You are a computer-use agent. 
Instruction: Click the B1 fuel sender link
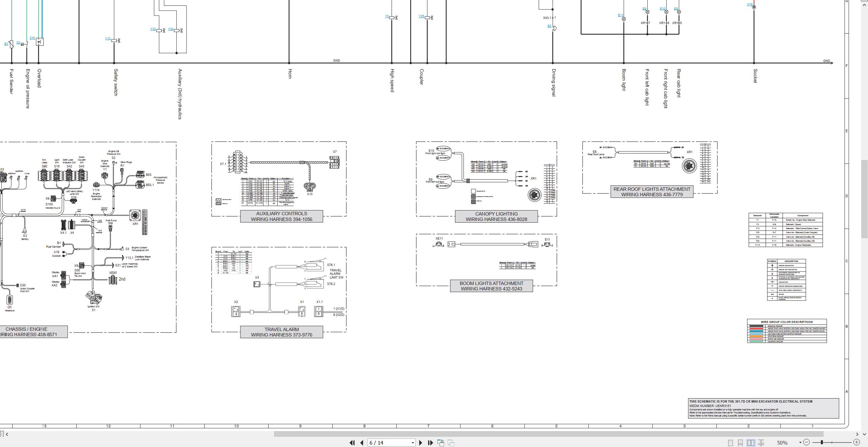point(6,44)
